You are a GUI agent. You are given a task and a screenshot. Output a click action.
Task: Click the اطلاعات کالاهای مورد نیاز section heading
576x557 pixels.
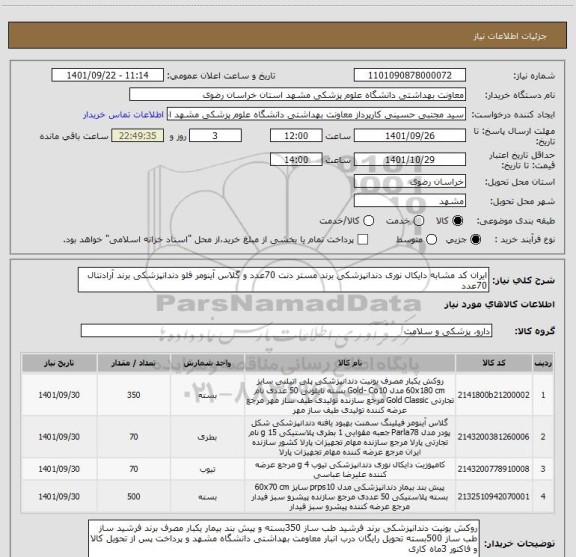coord(499,305)
